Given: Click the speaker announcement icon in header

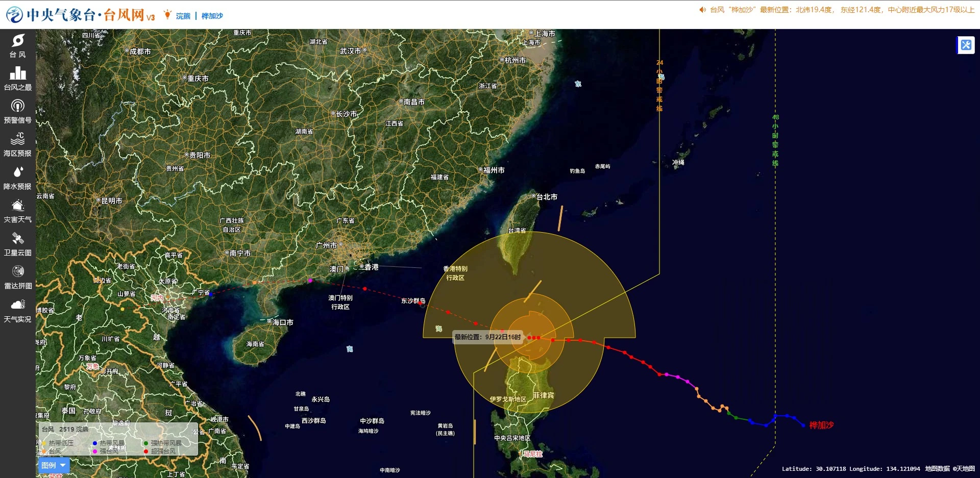Looking at the screenshot, I should pos(702,10).
